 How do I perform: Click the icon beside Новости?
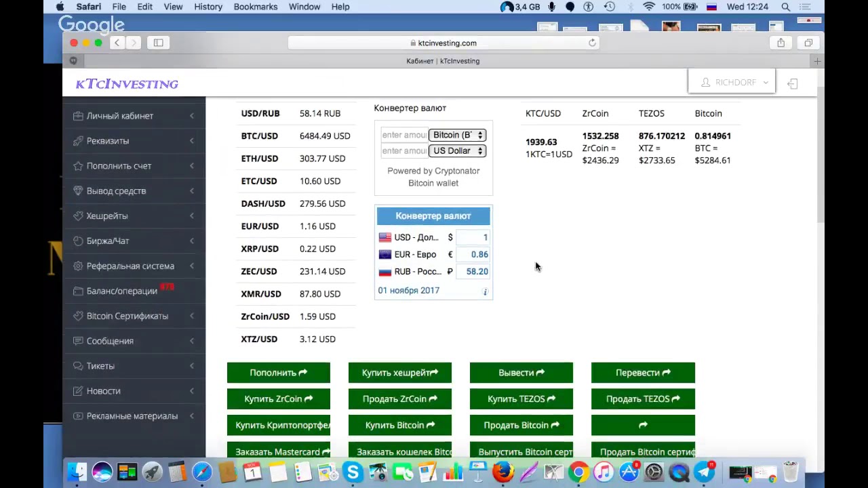click(x=78, y=391)
